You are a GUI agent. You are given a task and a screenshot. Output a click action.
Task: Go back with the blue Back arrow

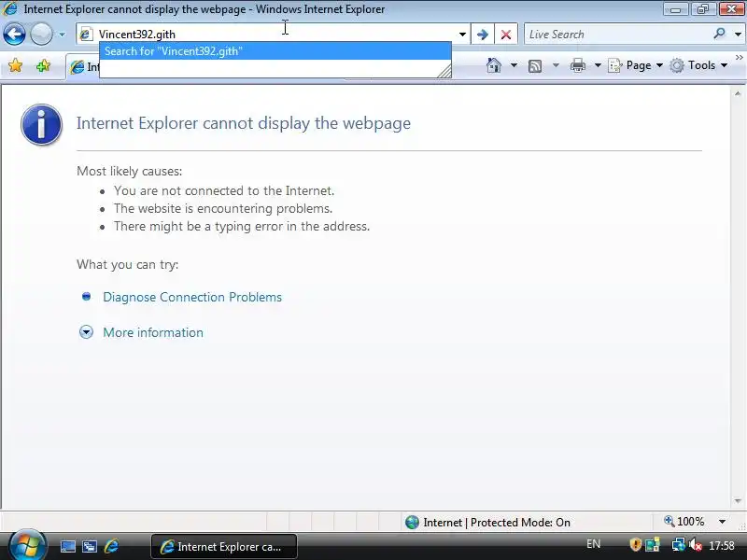point(14,35)
